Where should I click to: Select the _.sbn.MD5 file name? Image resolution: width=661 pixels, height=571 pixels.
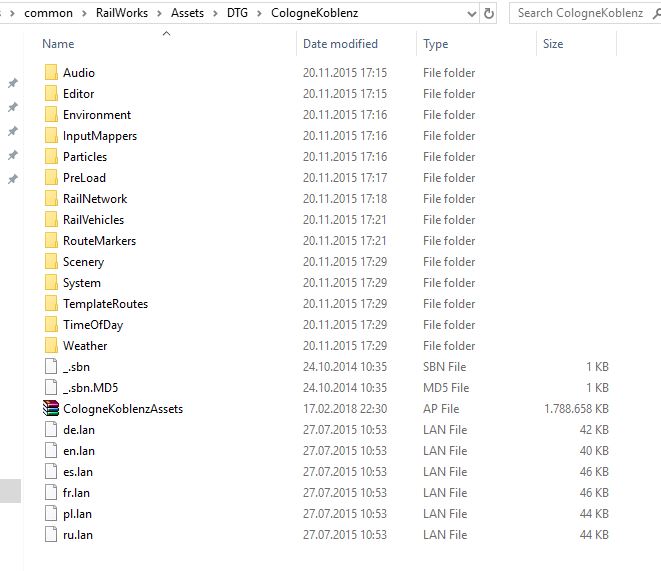91,388
